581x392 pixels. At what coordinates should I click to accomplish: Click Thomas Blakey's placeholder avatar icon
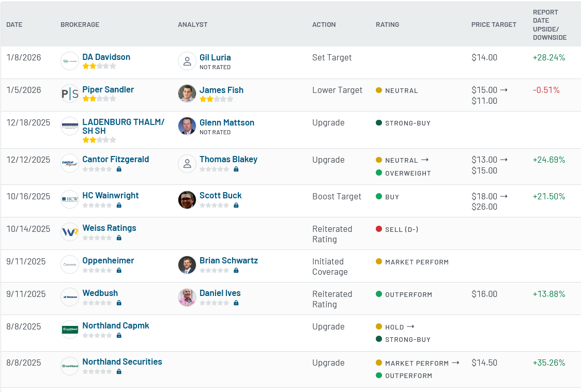point(187,164)
